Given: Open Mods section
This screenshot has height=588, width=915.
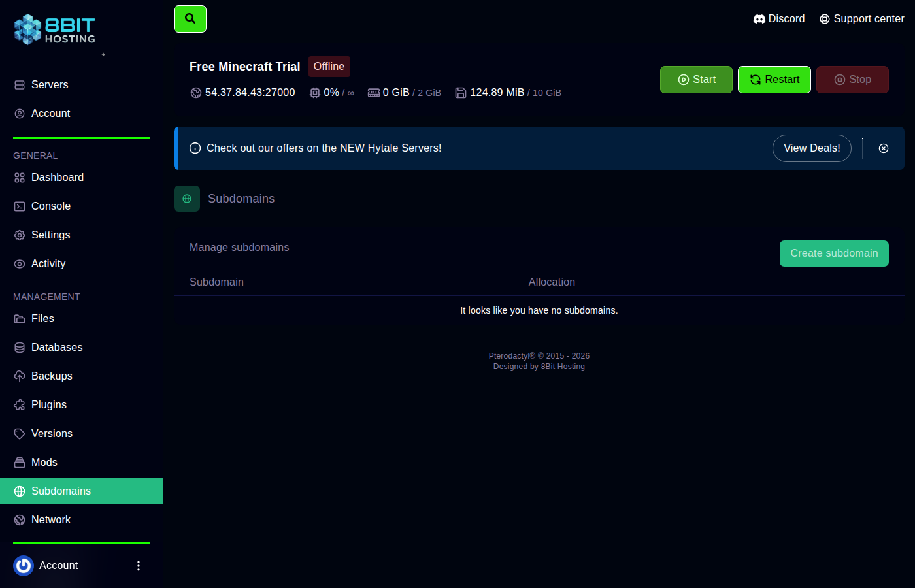Looking at the screenshot, I should [x=82, y=463].
